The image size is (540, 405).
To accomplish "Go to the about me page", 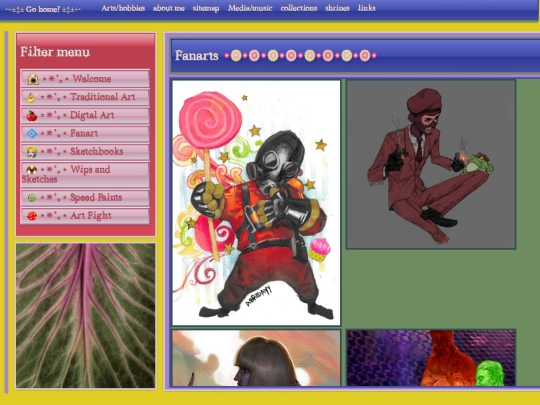I will (169, 8).
